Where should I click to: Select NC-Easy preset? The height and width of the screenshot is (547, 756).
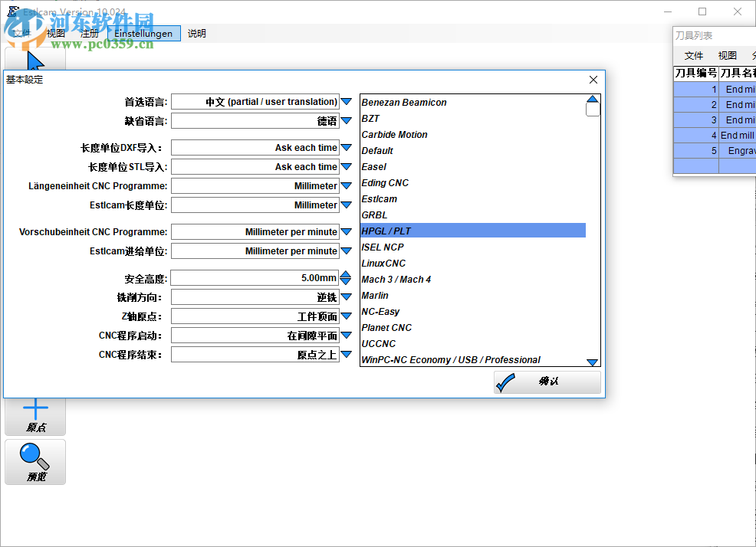point(473,311)
